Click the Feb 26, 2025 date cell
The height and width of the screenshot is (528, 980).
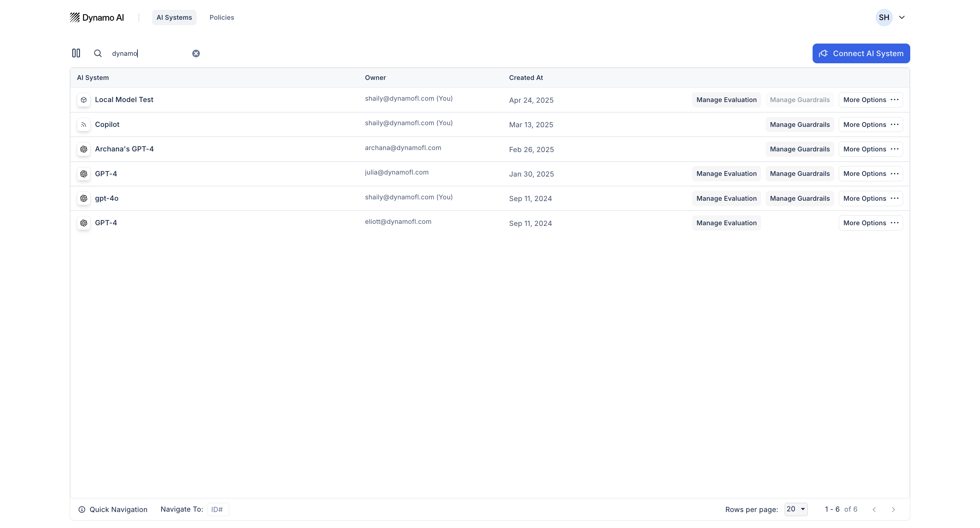pyautogui.click(x=532, y=149)
